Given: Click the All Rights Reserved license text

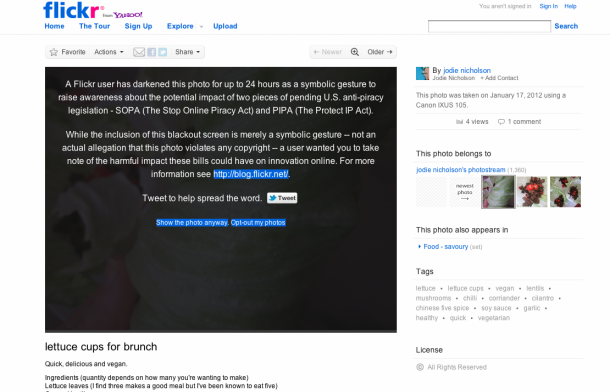Looking at the screenshot, I should (x=457, y=367).
